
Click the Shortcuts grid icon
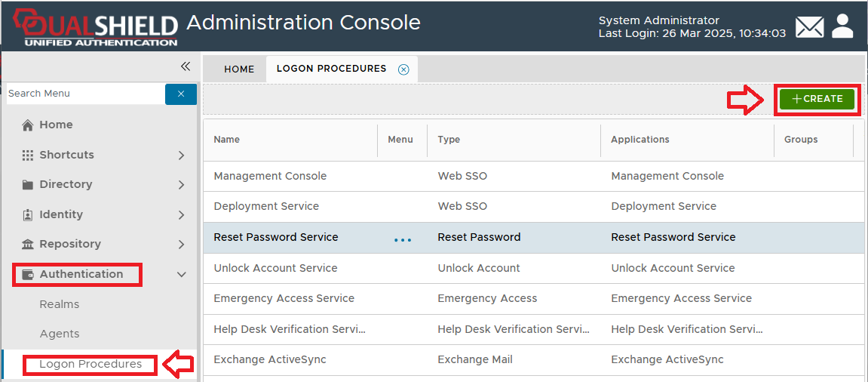(28, 156)
